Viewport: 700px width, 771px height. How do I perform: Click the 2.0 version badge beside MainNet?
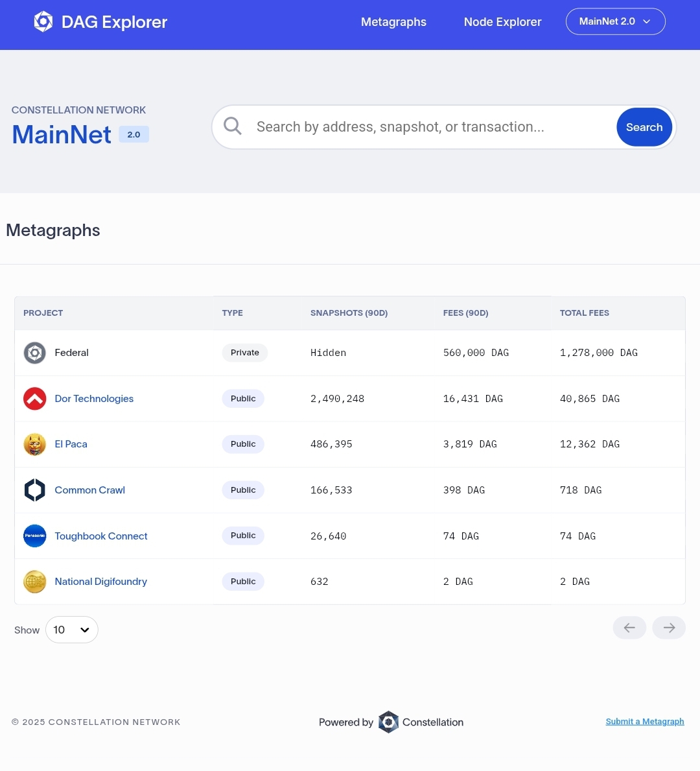134,134
